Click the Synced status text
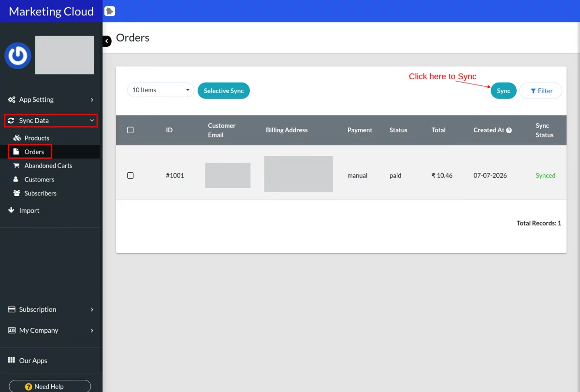580x392 pixels. point(546,175)
